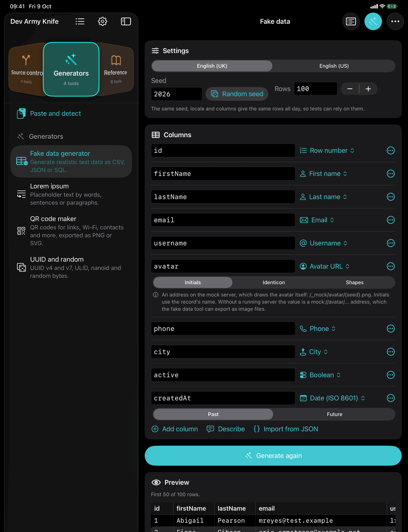Click the teal magic wand button in header

point(373,21)
